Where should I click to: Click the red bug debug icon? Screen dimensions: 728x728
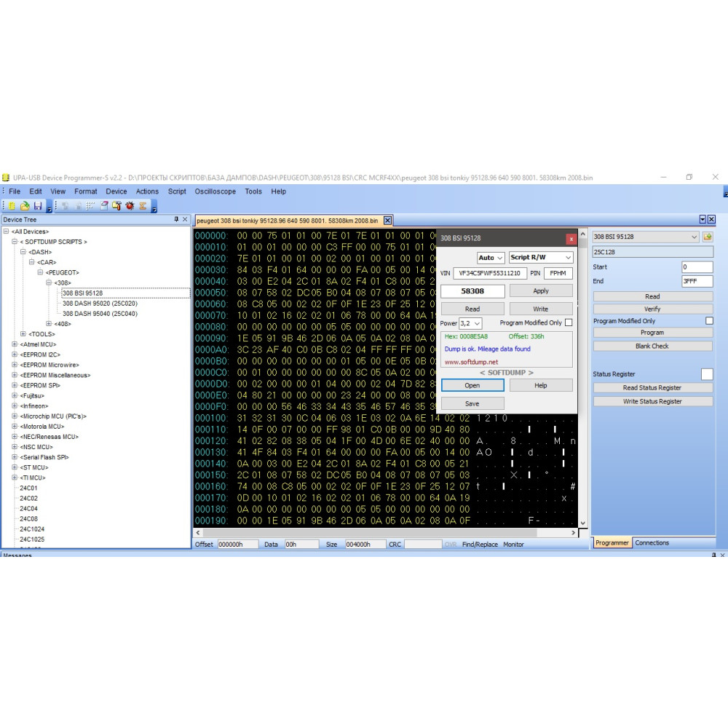(x=130, y=206)
